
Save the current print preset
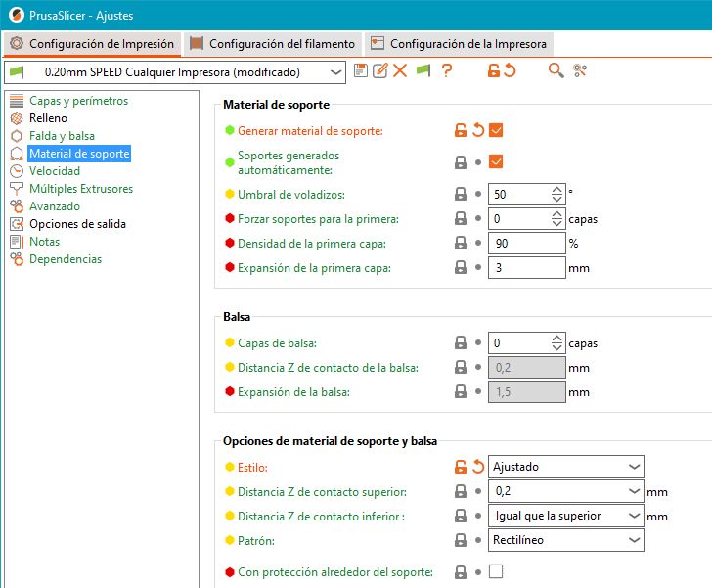click(361, 70)
